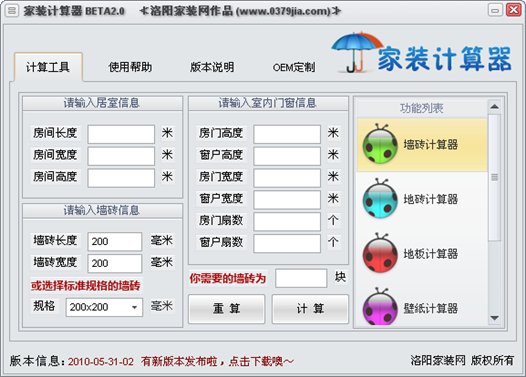The width and height of the screenshot is (526, 377).
Task: Close the 家装计算器 window
Action: (x=513, y=10)
